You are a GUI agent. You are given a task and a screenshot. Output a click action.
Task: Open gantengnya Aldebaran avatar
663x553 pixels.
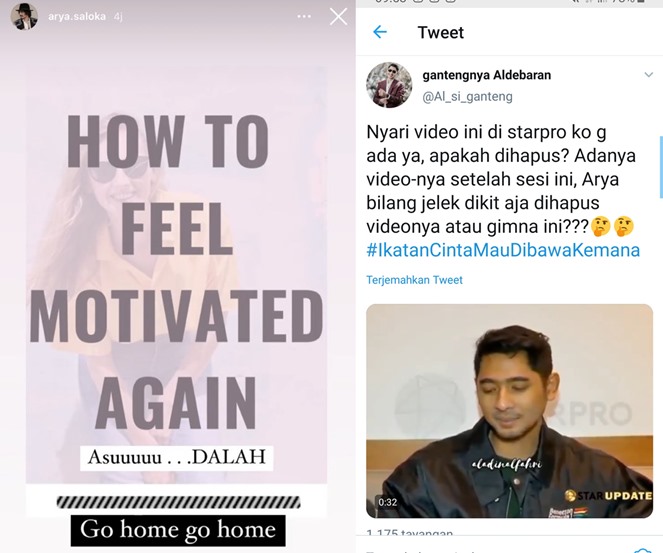[x=389, y=85]
